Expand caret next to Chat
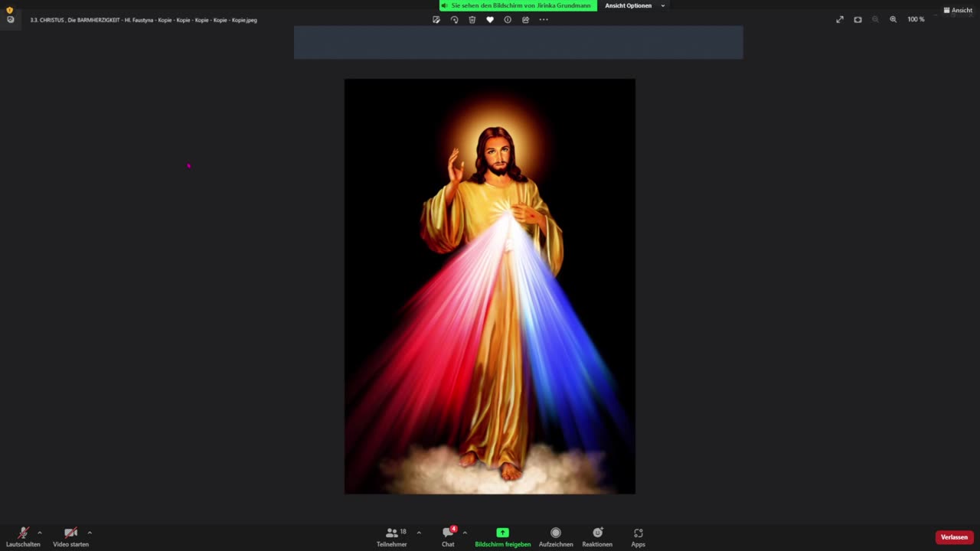Screen dimensions: 980x551 (465, 533)
